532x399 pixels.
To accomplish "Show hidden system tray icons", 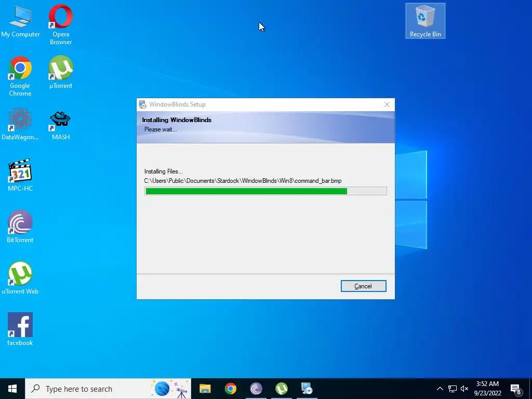I will point(440,389).
